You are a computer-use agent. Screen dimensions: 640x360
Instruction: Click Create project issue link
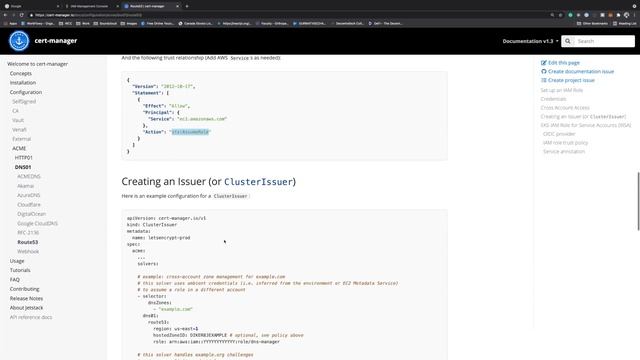click(x=571, y=80)
